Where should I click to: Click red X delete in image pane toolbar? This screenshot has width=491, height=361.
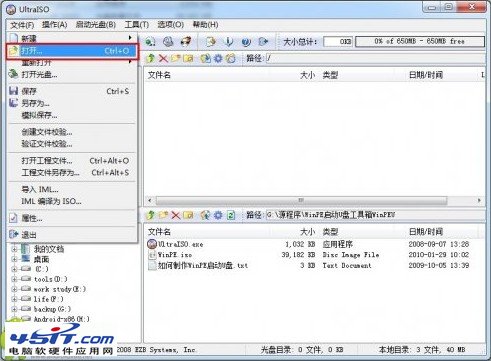(163, 59)
